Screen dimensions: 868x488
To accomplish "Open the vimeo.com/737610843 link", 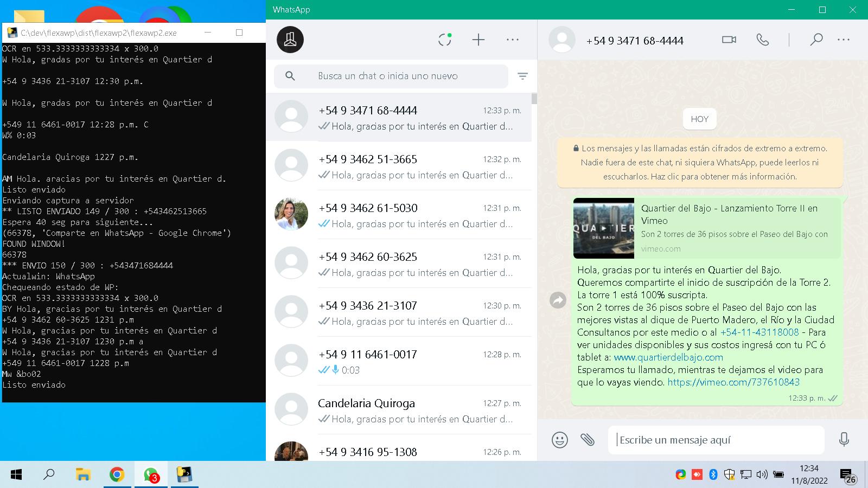I will click(733, 382).
